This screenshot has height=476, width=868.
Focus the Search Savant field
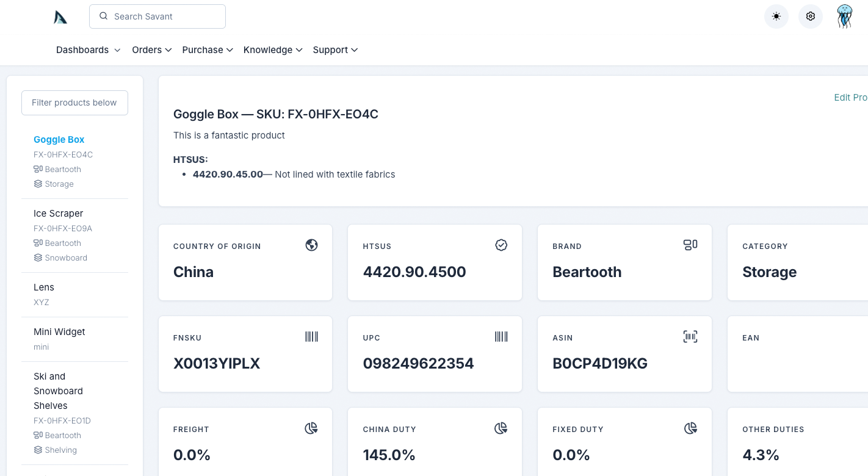click(x=157, y=16)
